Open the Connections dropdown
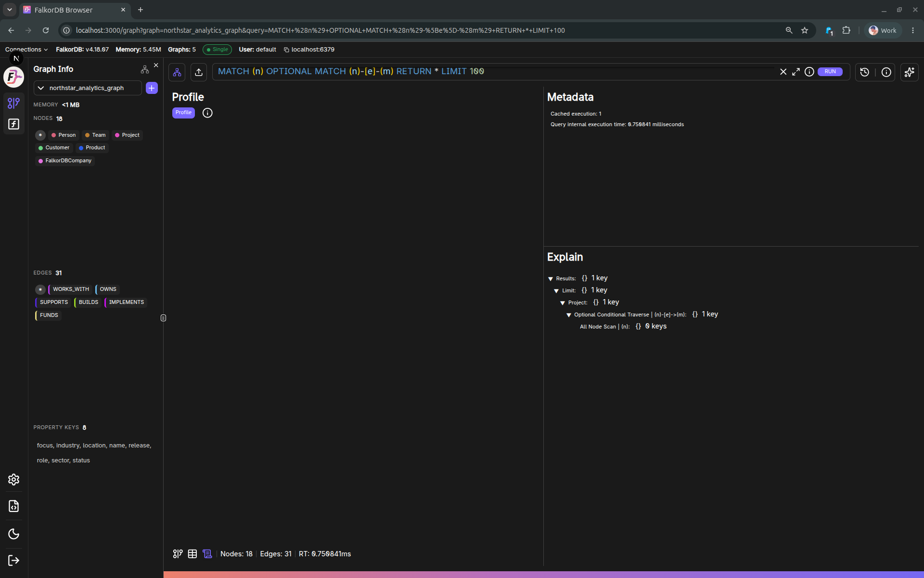The height and width of the screenshot is (578, 924). [x=26, y=50]
